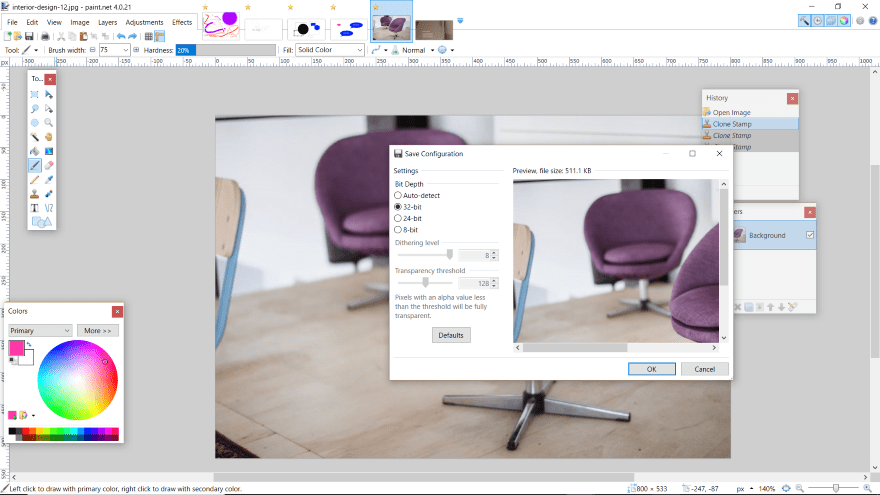
Task: Expand the Primary color dropdown
Action: 40,330
